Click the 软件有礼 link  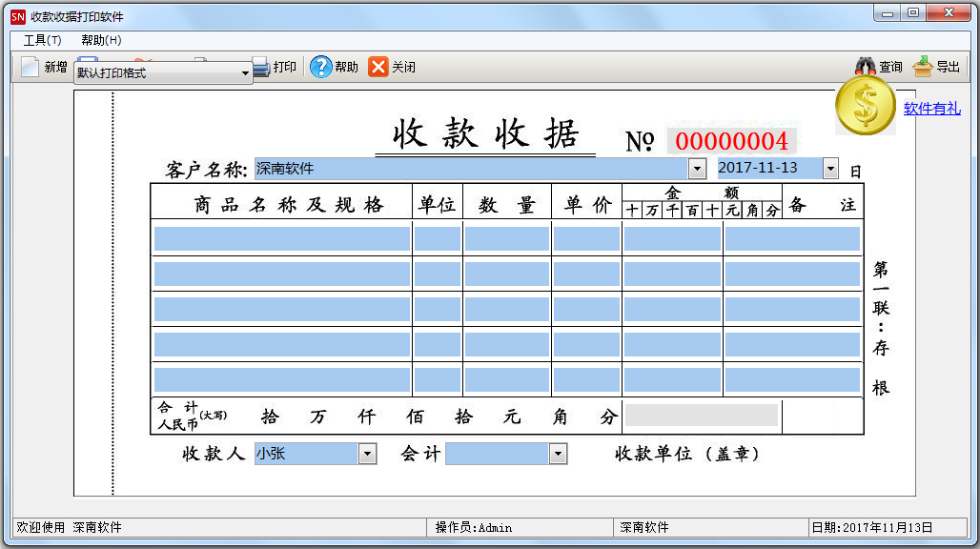pyautogui.click(x=931, y=109)
